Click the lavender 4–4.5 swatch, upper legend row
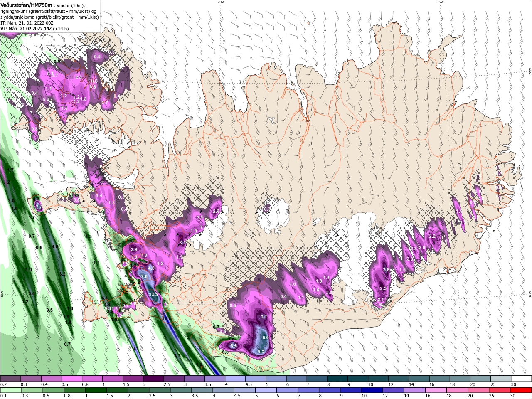This screenshot has height=399, width=532. [x=236, y=379]
